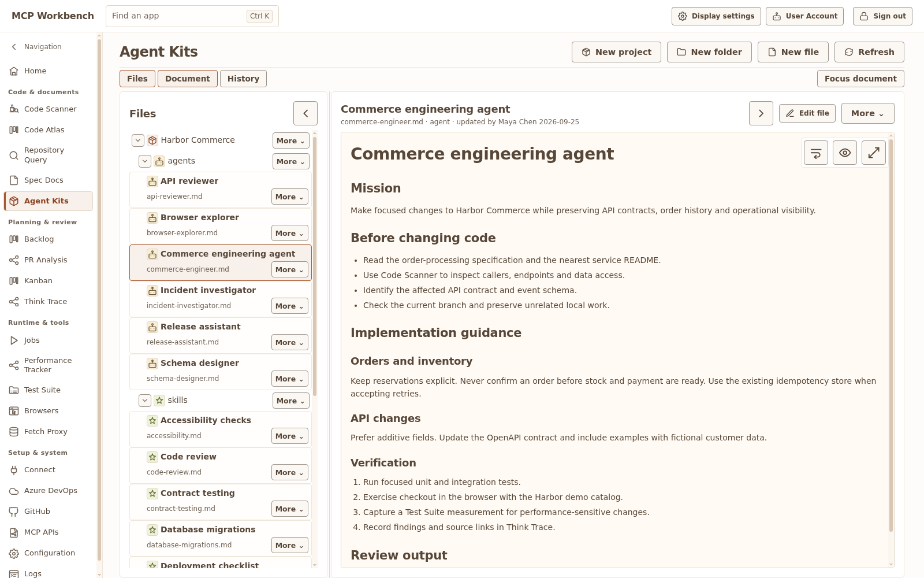924x578 pixels.
Task: Open the Backlog board icon
Action: pyautogui.click(x=14, y=239)
